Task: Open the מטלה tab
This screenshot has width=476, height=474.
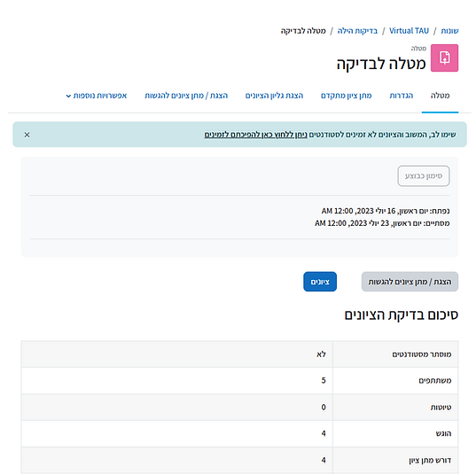Action: [440, 96]
